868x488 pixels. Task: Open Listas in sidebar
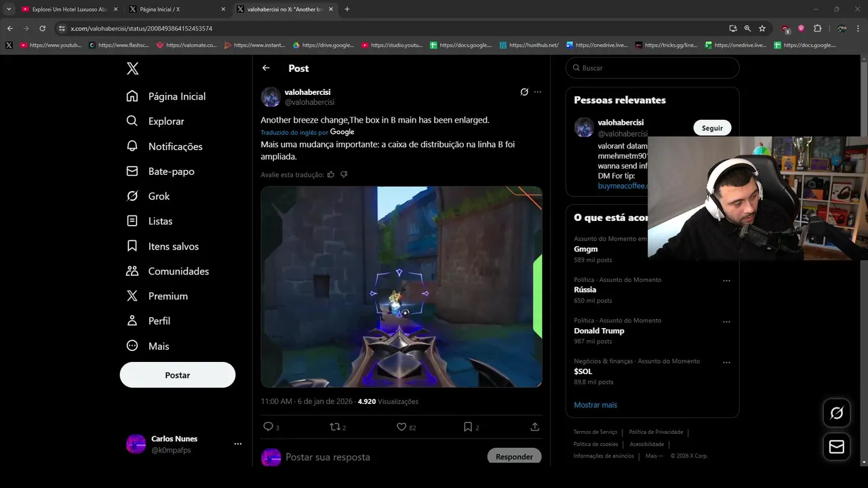click(149, 221)
